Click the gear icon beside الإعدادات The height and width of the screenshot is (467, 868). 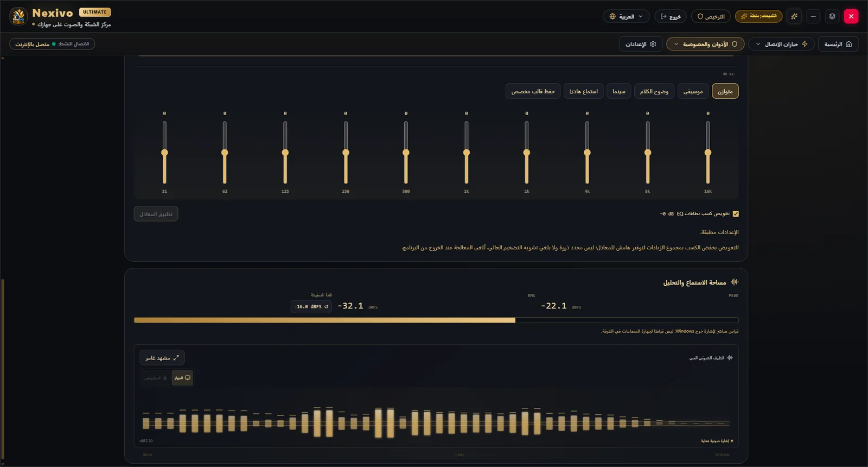[x=653, y=44]
